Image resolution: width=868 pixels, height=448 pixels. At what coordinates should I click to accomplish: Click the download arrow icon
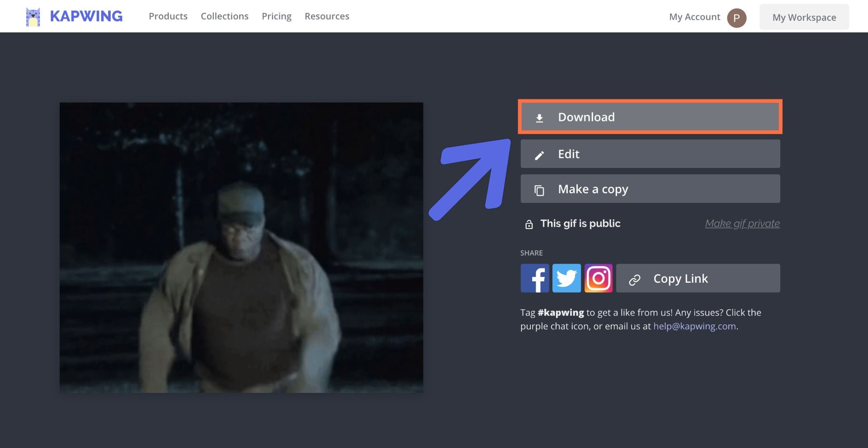click(539, 118)
